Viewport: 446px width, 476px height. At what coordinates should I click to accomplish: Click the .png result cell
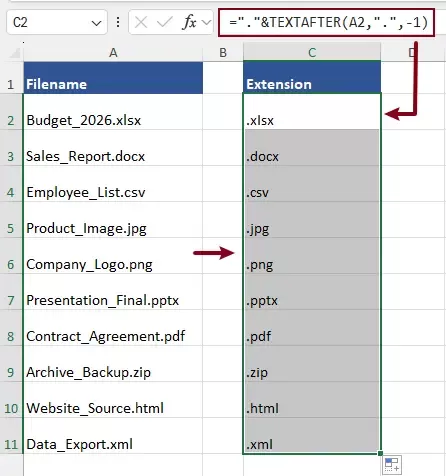(x=312, y=256)
